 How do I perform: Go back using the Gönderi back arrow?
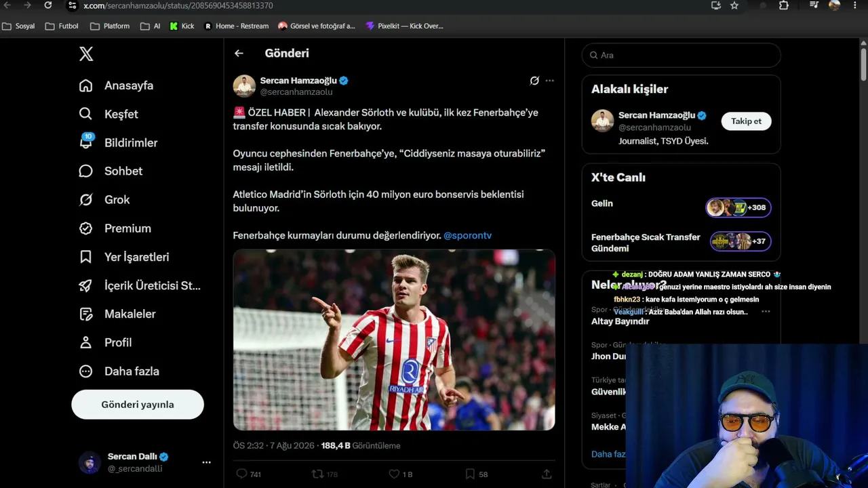[239, 53]
